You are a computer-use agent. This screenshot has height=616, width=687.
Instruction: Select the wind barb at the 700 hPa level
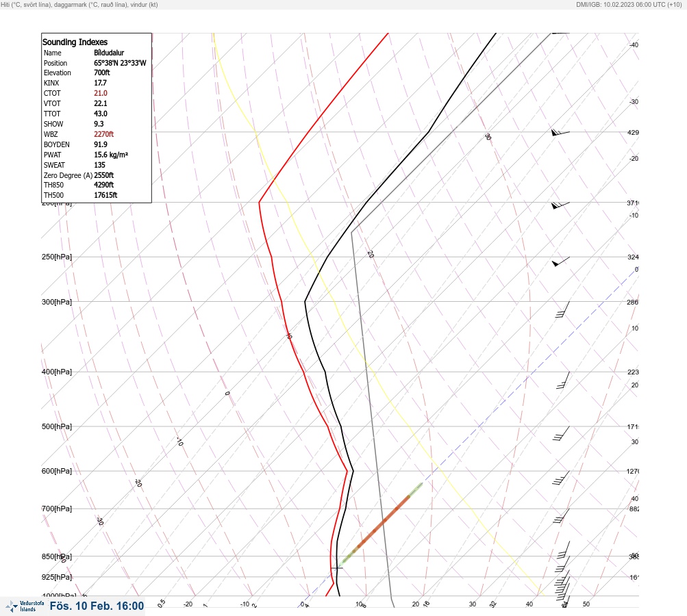pos(562,516)
